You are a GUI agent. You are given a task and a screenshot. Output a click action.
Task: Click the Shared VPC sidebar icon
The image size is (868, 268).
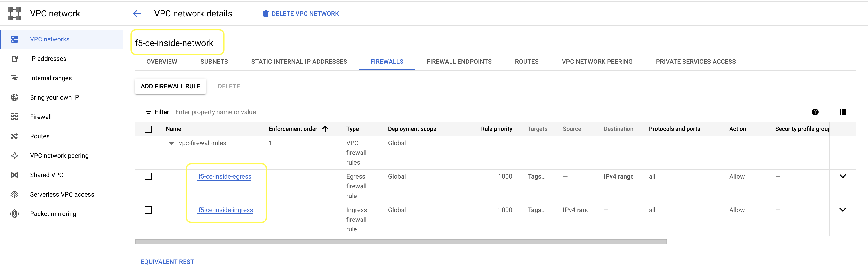tap(15, 175)
